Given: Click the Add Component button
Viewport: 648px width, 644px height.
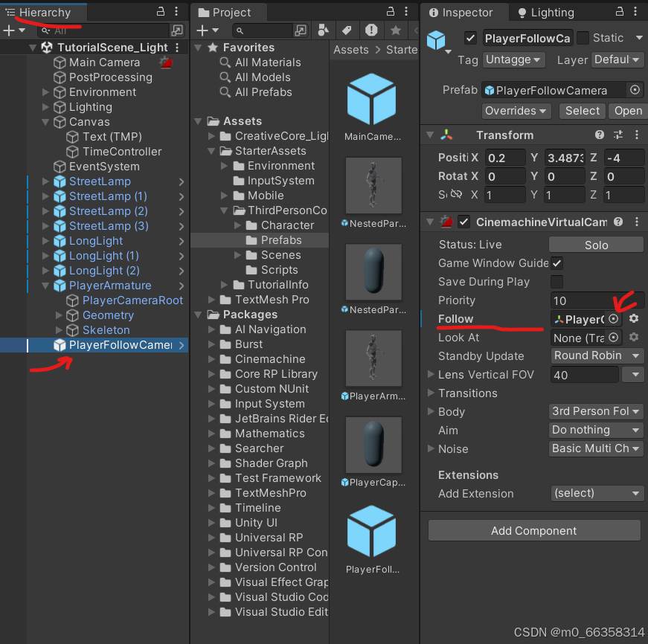Looking at the screenshot, I should [533, 530].
